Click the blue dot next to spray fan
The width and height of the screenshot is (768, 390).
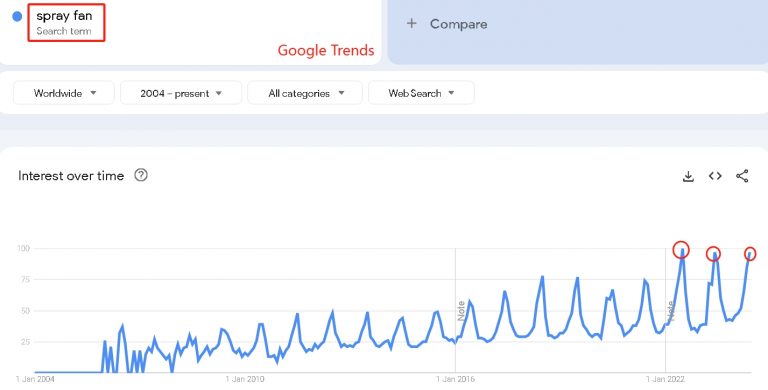click(17, 17)
